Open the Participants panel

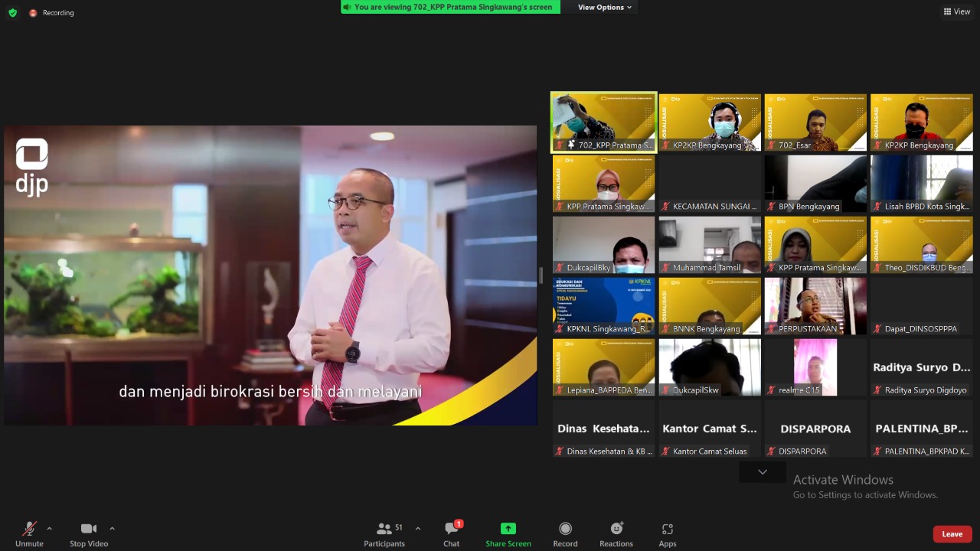click(x=384, y=529)
